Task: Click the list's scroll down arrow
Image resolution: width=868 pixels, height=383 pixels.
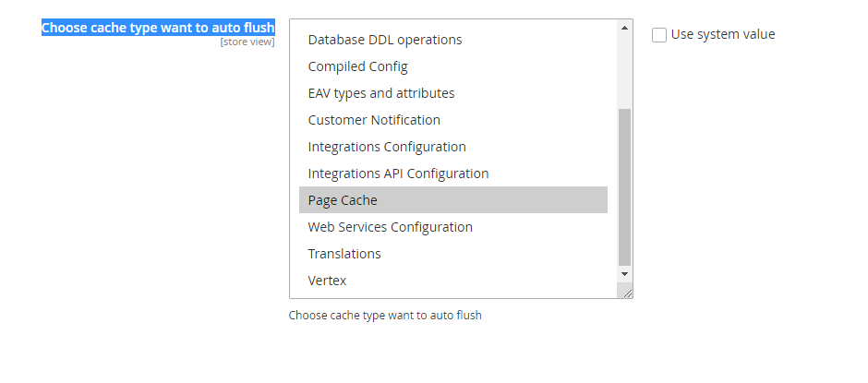Action: [x=625, y=274]
